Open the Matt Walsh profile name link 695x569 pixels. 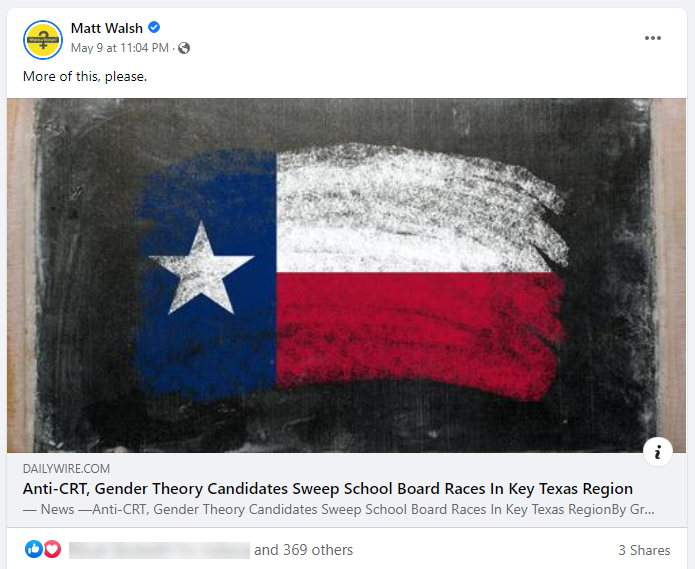pos(107,28)
